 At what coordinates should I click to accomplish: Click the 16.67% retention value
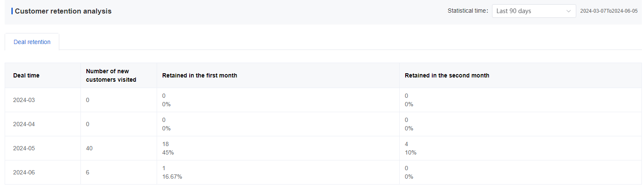(x=172, y=177)
